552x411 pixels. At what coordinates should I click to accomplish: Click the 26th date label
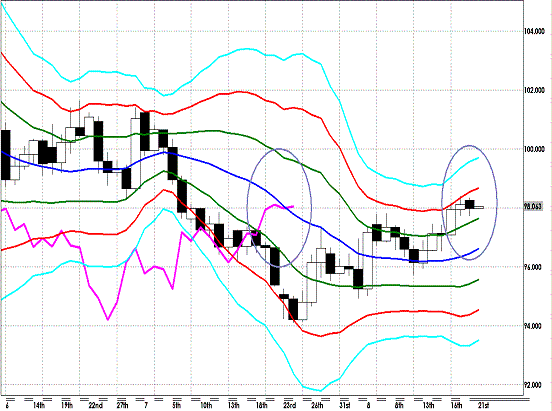click(317, 405)
